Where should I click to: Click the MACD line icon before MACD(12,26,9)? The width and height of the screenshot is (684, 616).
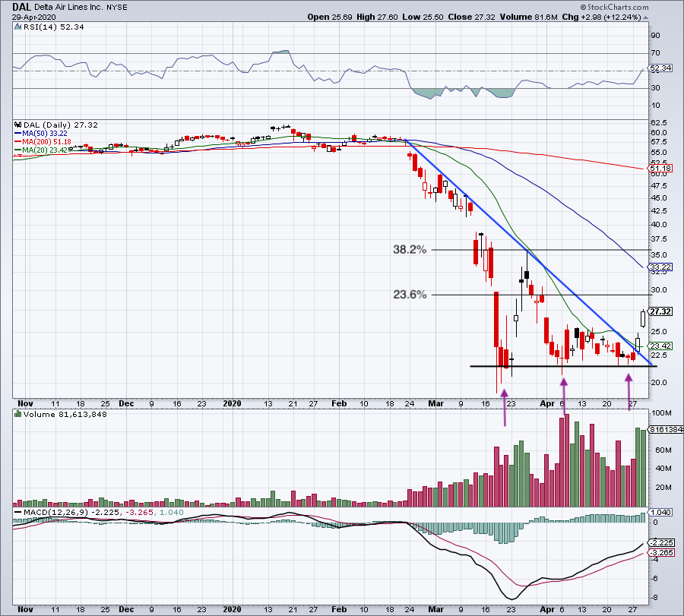pos(18,512)
